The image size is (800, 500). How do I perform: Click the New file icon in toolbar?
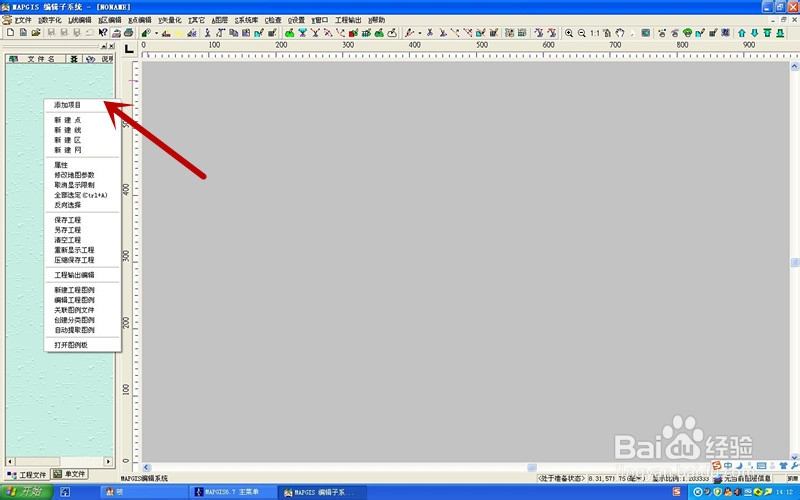tap(10, 33)
